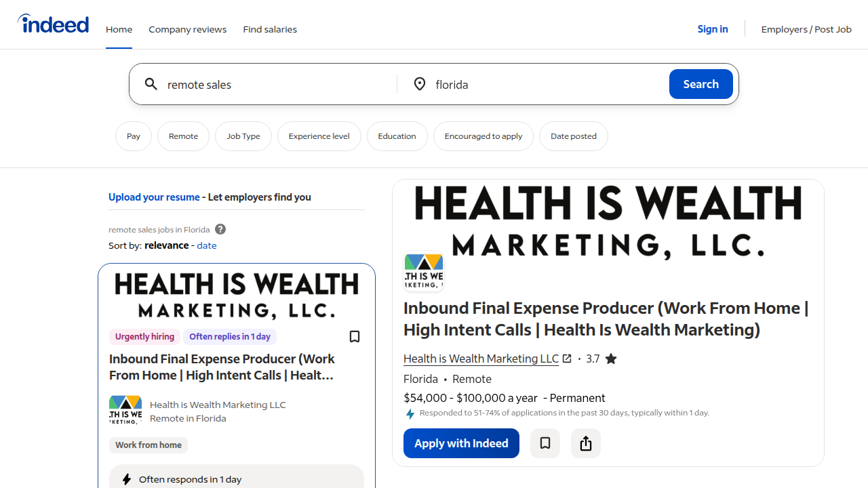868x488 pixels.
Task: Click Upload your resume link
Action: pos(154,197)
